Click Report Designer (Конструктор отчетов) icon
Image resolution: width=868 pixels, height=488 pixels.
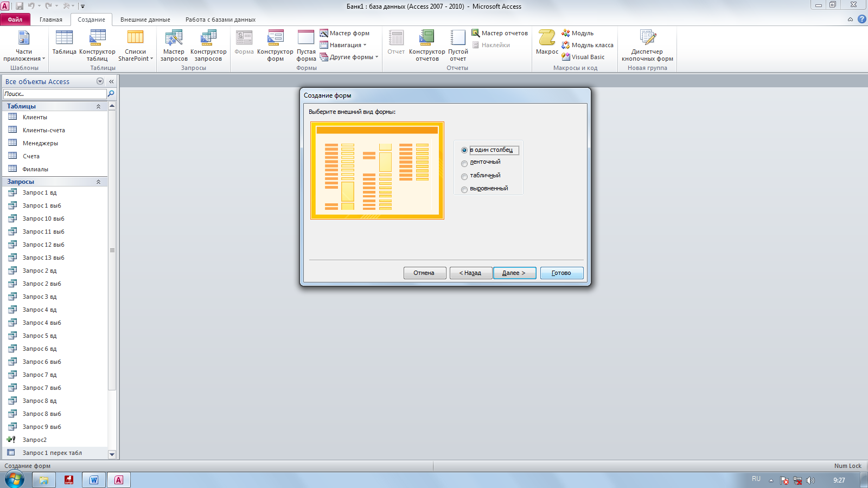click(x=427, y=45)
